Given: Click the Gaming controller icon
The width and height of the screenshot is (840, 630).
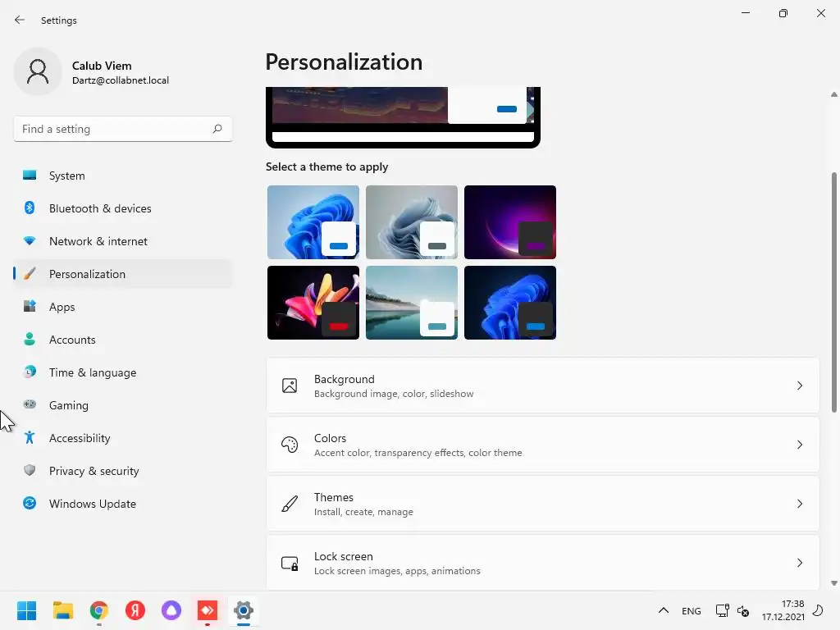Looking at the screenshot, I should (30, 404).
